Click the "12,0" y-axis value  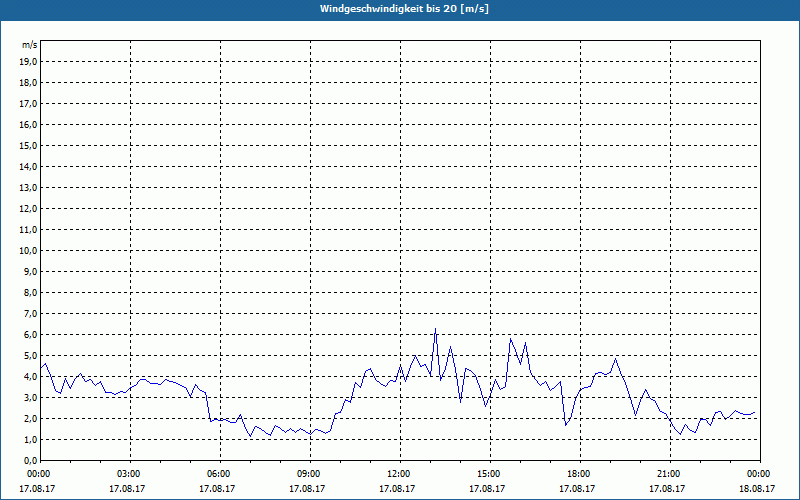click(28, 209)
